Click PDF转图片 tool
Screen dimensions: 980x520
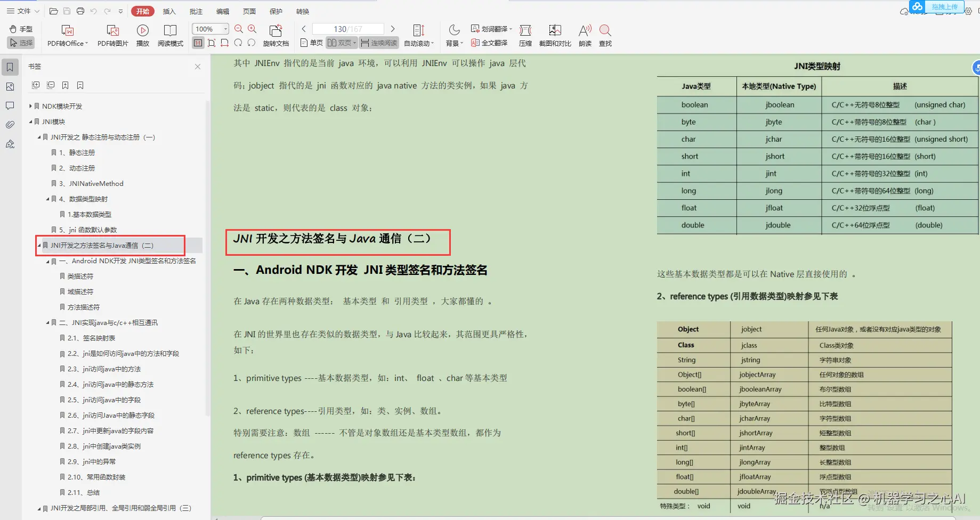(x=113, y=36)
